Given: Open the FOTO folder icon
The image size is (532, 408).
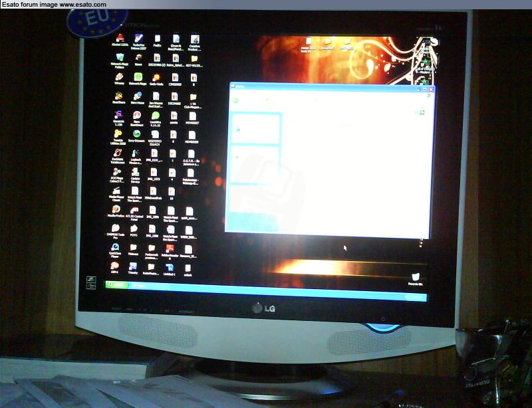Looking at the screenshot, I should coord(134,231).
